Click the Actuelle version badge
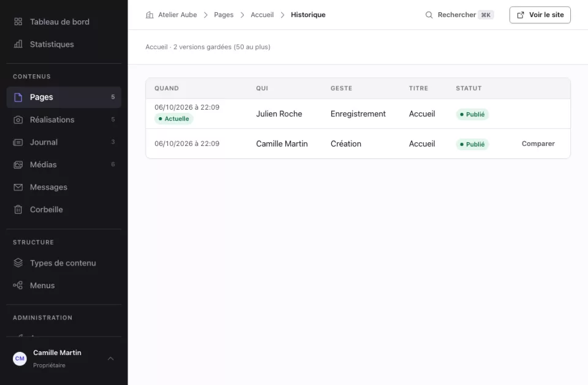The height and width of the screenshot is (385, 588). coord(173,118)
